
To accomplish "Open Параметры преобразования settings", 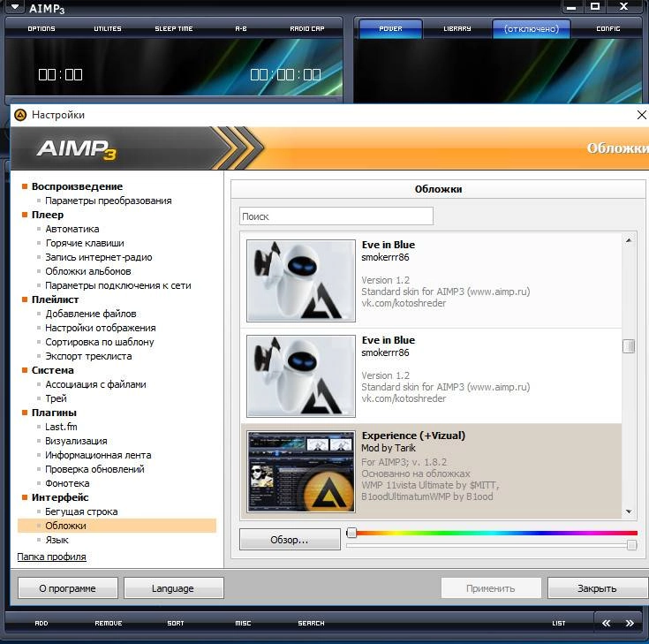I will [x=109, y=201].
